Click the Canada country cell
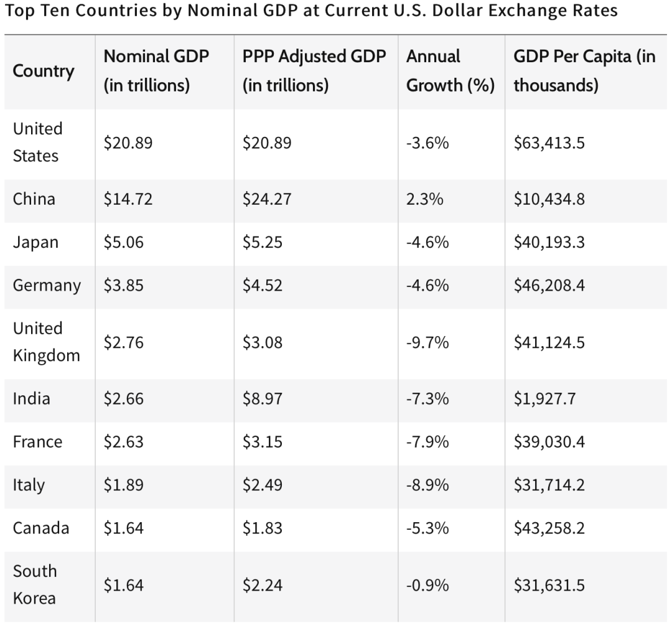 tap(41, 528)
